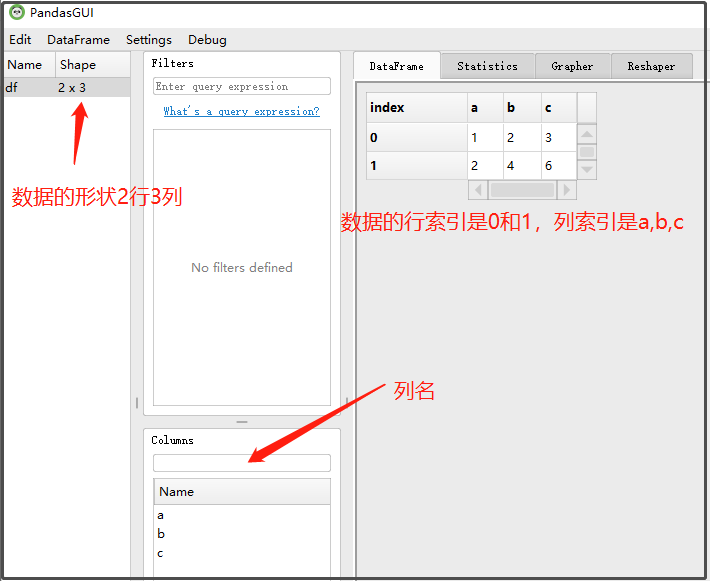The image size is (710, 581).
Task: Click the query expression input field
Action: click(x=242, y=86)
